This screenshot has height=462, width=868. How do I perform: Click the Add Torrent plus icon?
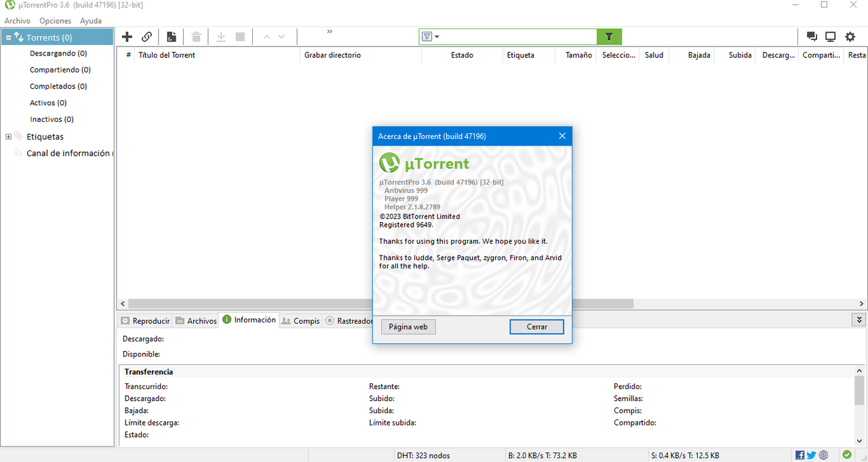click(127, 37)
